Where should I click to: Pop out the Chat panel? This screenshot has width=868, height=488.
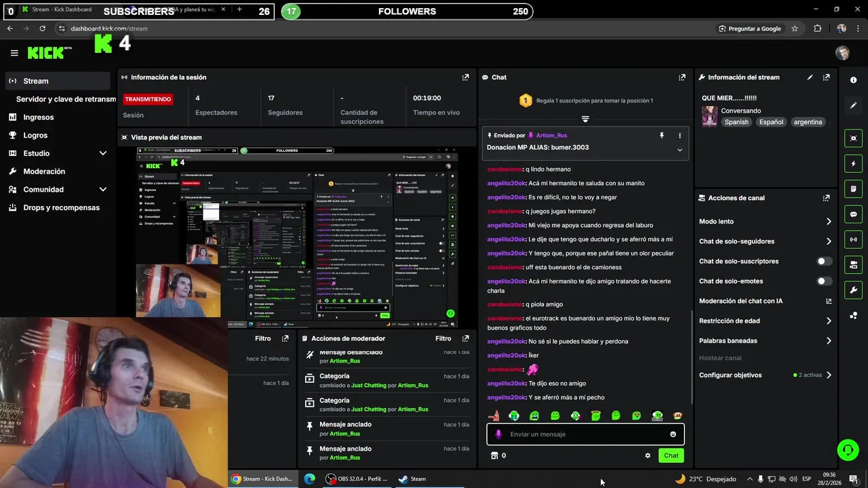click(x=682, y=77)
